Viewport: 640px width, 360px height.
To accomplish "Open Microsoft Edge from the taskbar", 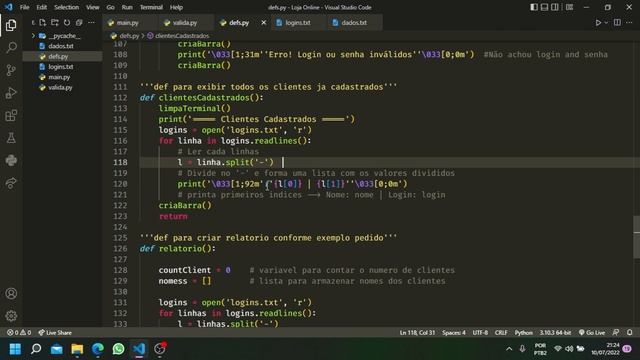I will click(98, 349).
